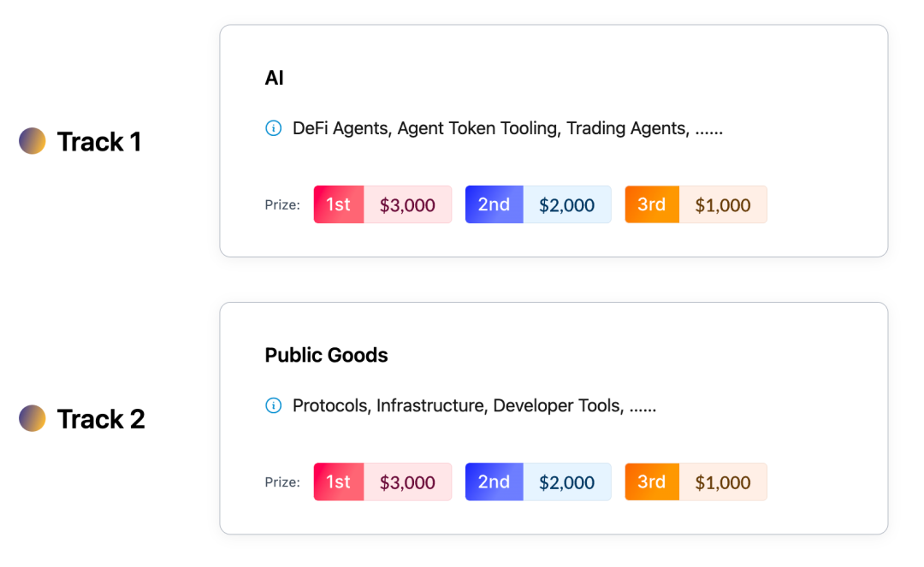924x567 pixels.
Task: Open the Public Goods track title
Action: (326, 355)
